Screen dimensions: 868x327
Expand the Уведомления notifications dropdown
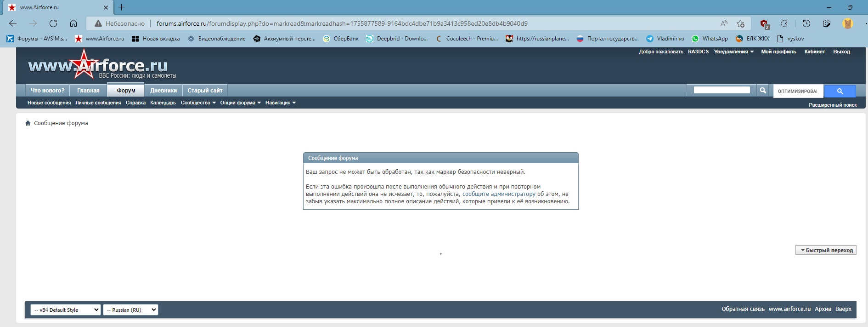point(733,52)
